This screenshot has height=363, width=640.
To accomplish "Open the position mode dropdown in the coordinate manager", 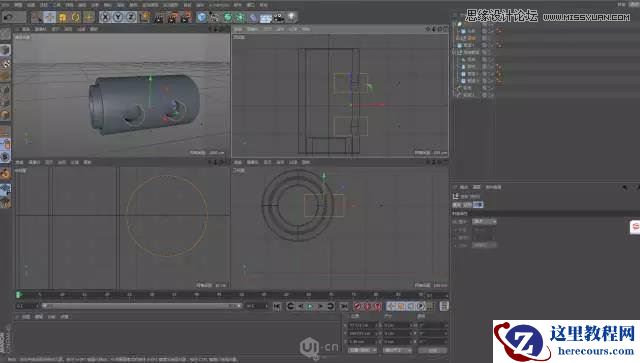I will coord(362,350).
